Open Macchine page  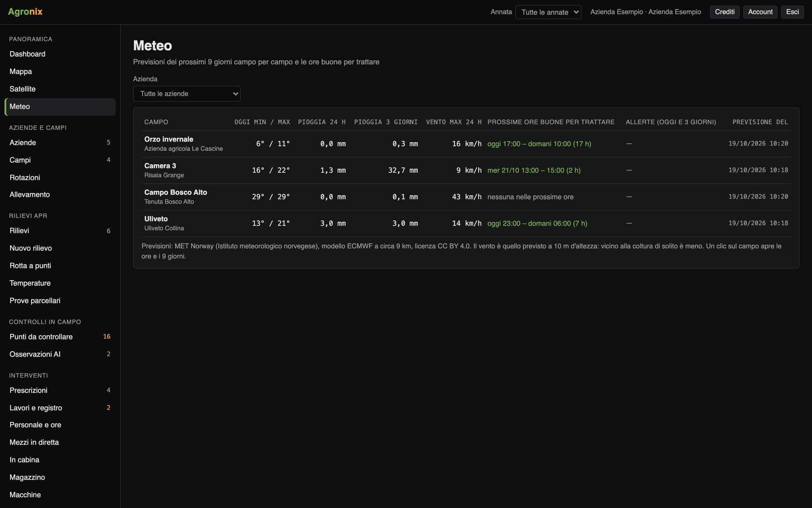(60, 495)
